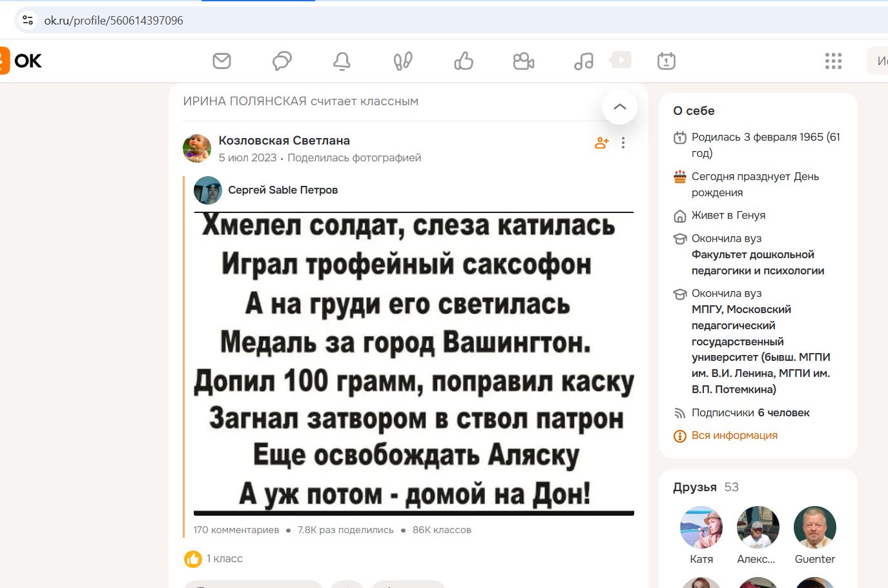888x588 pixels.
Task: Open the Discussions chat bubble icon
Action: point(281,60)
